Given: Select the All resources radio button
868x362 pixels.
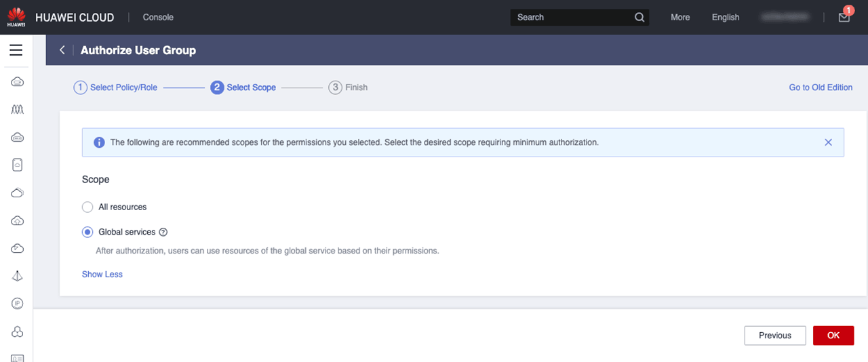Looking at the screenshot, I should click(87, 207).
